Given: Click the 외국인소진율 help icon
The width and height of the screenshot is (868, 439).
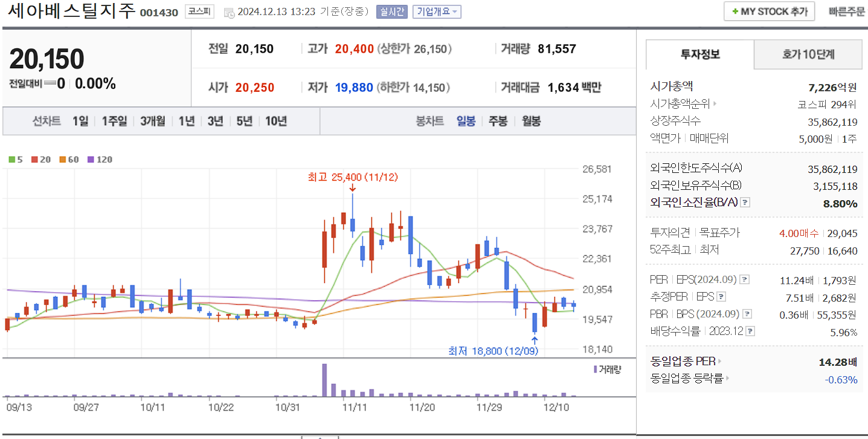Looking at the screenshot, I should click(745, 203).
